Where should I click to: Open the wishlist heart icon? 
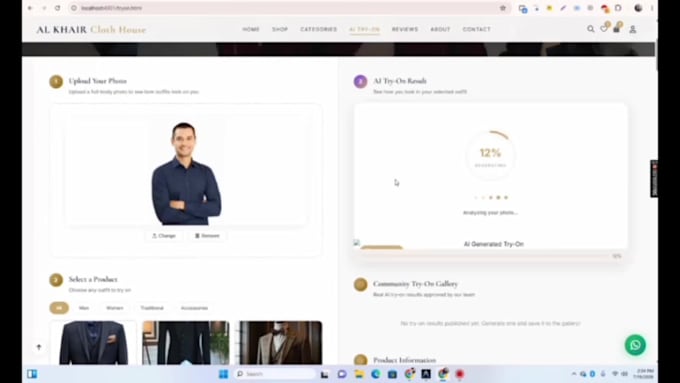604,29
